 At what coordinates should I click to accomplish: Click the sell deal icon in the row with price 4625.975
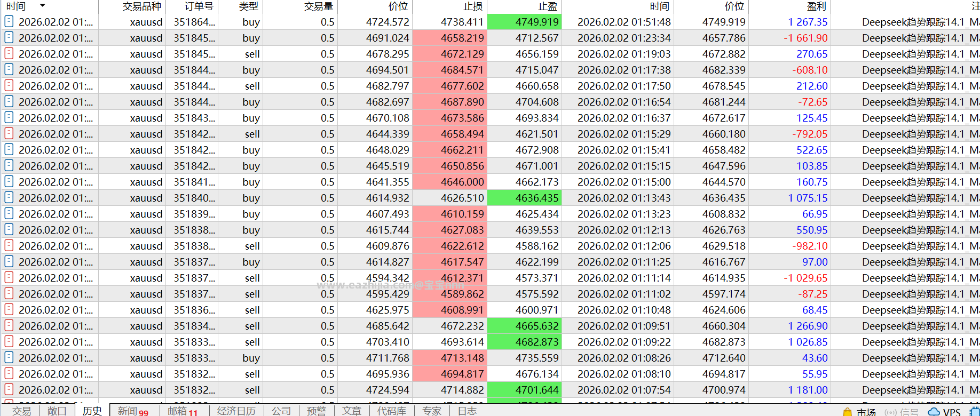coord(9,309)
